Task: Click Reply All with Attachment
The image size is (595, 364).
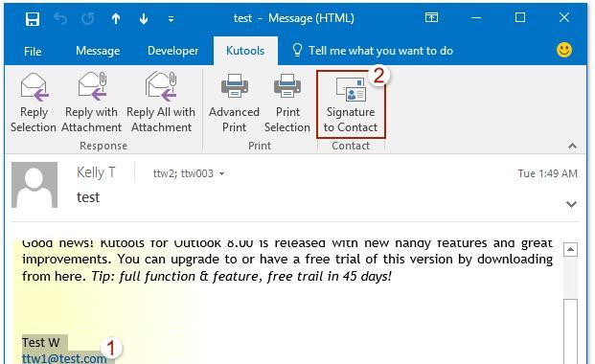Action: pos(161,102)
